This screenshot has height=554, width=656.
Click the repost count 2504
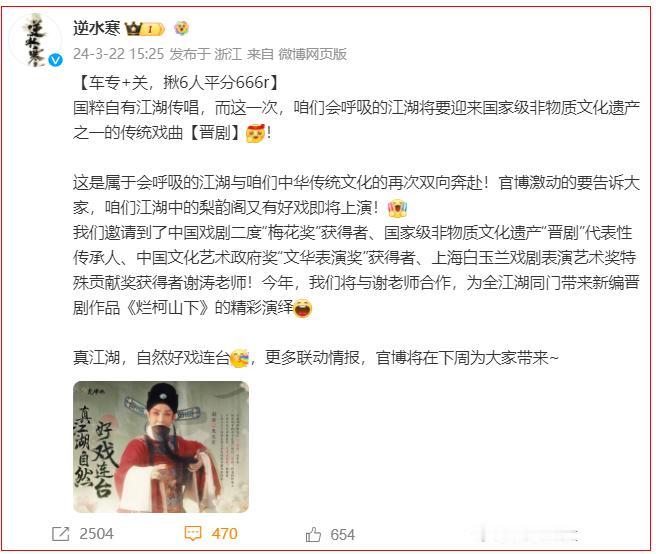tap(96, 534)
